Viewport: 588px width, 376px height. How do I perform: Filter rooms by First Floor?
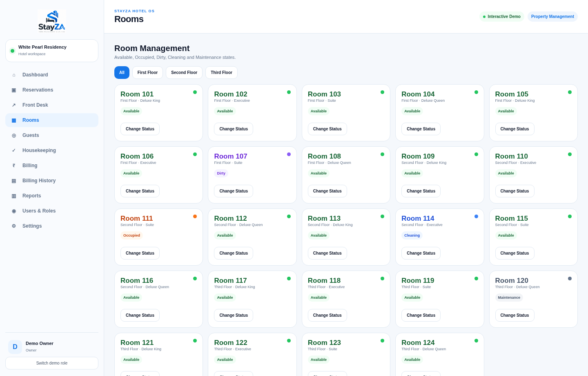[x=147, y=72]
